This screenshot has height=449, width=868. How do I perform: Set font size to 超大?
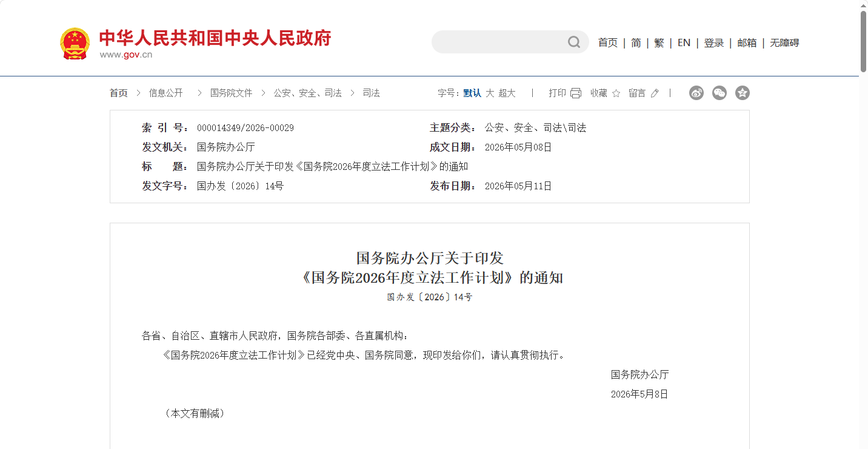point(507,93)
